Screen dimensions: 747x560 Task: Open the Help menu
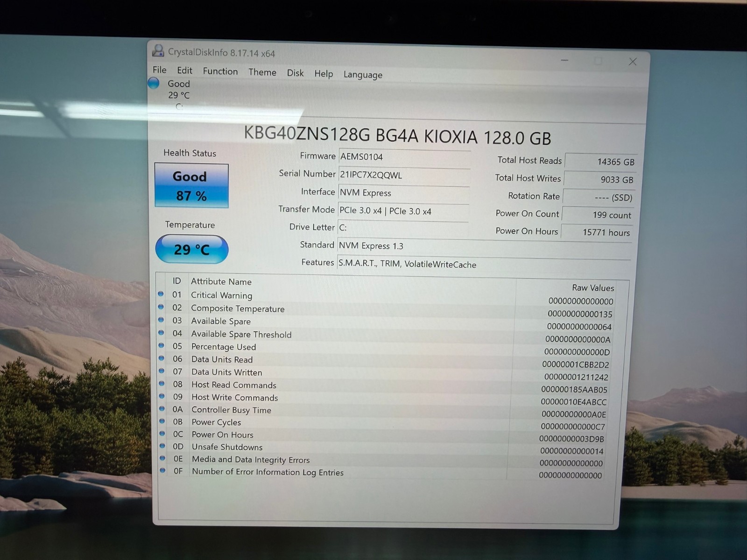point(324,74)
